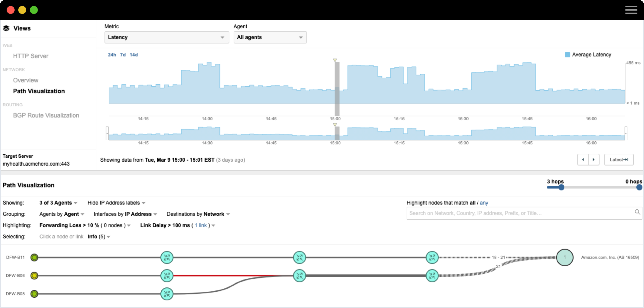Select the Amazon.com destination node
This screenshot has height=308, width=644.
pyautogui.click(x=565, y=258)
